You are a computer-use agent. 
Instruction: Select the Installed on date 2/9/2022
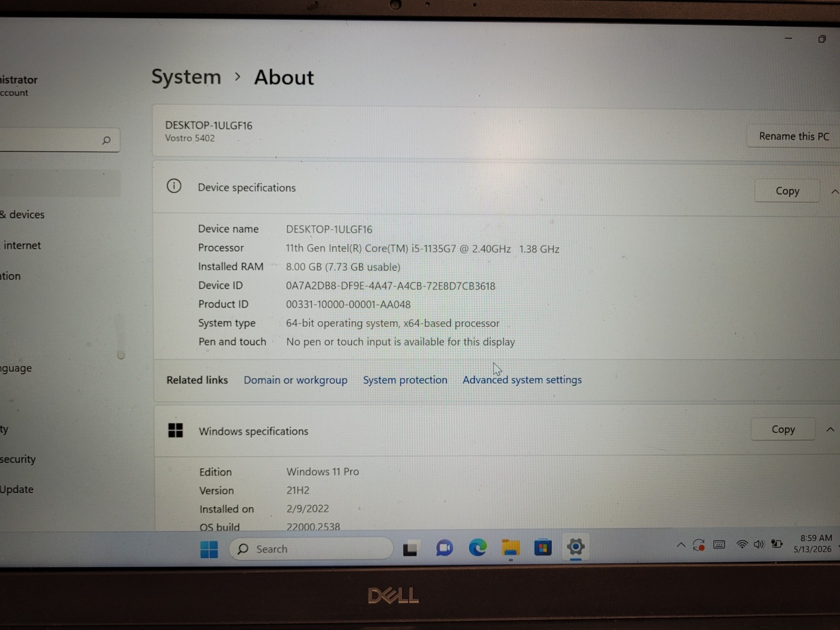tap(308, 509)
